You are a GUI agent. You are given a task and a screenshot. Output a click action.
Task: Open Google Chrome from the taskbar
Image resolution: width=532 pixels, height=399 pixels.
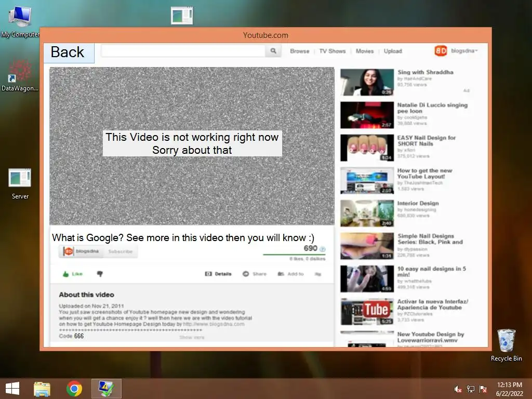pyautogui.click(x=74, y=389)
